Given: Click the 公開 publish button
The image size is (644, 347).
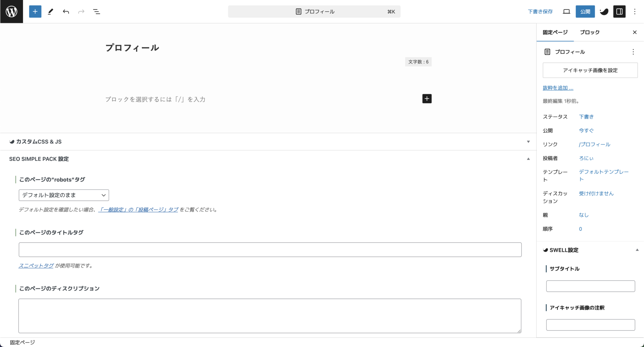Looking at the screenshot, I should tap(585, 12).
